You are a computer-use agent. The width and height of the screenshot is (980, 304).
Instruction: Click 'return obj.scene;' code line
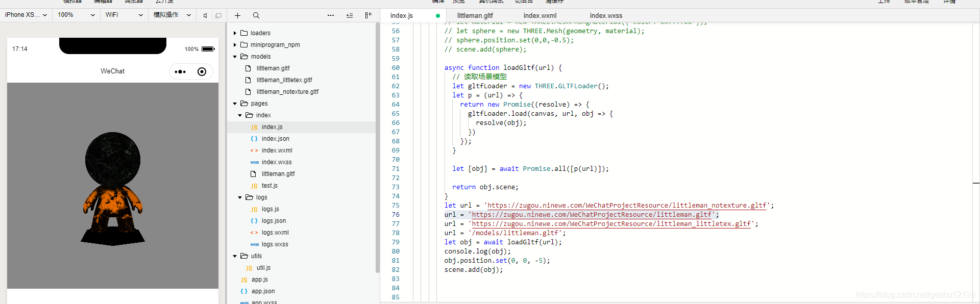coord(485,187)
